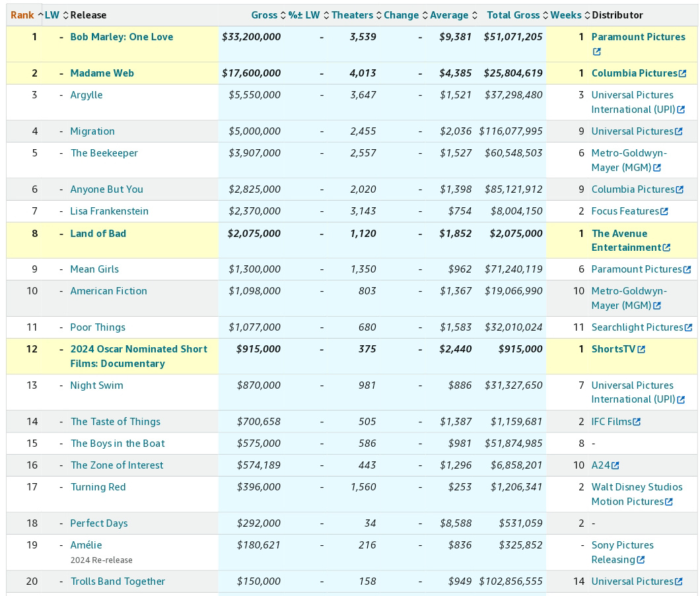Select the $116,077,995 total gross cell
Screen dimensions: 700x596
510,131
